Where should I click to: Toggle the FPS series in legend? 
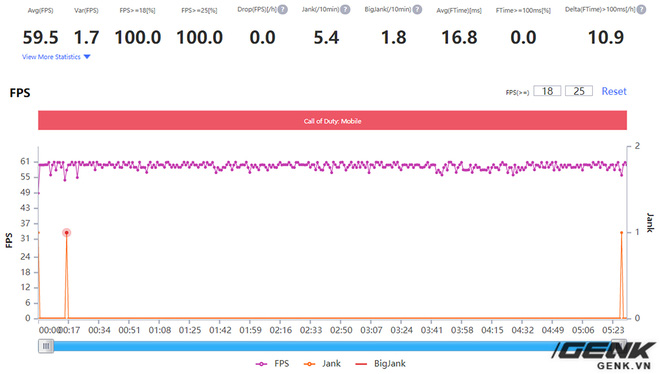(x=273, y=363)
